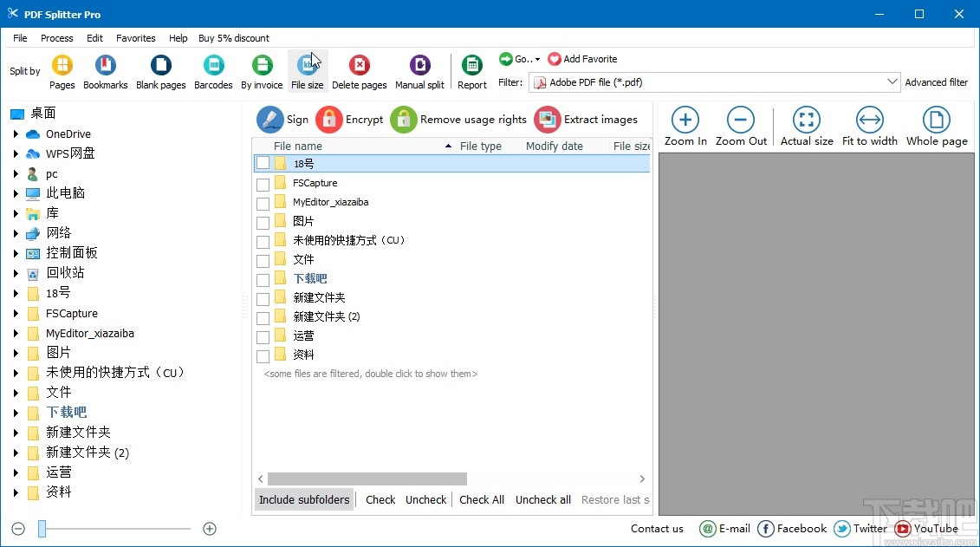The height and width of the screenshot is (547, 980).
Task: Click the minus icon beside thumbnail slider
Action: (18, 529)
